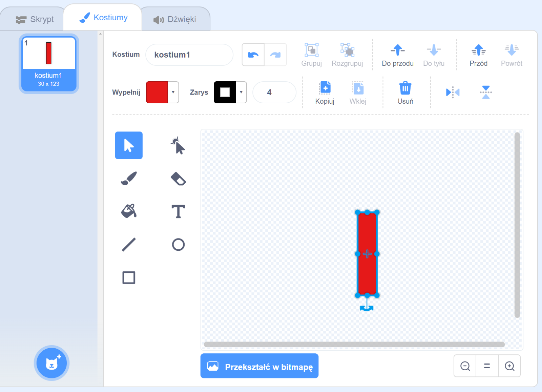
Task: Activate the Reshape tool
Action: [x=178, y=146]
